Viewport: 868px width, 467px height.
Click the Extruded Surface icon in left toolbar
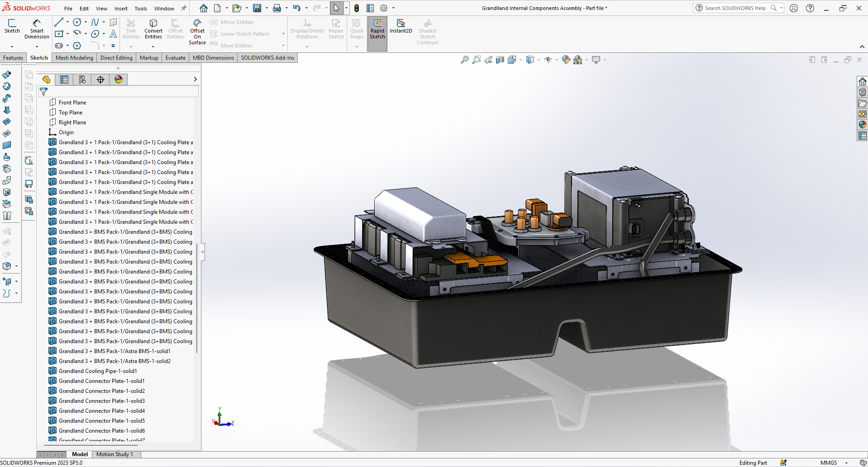tap(7, 75)
